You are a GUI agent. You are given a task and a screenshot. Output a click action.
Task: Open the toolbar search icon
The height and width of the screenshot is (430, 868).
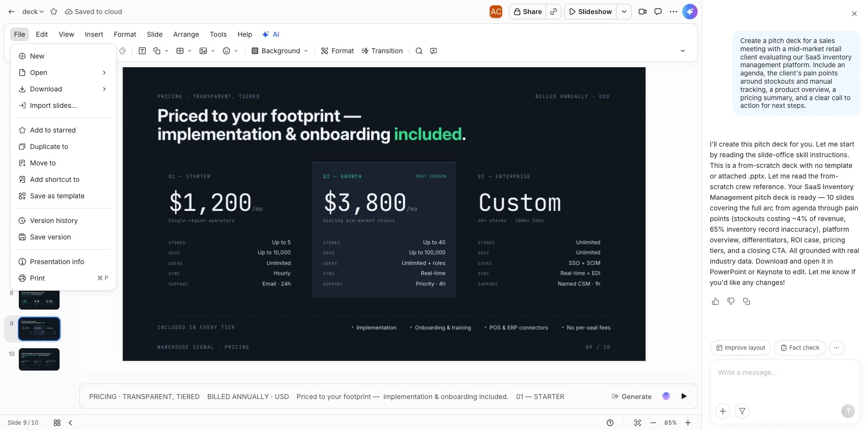(419, 51)
